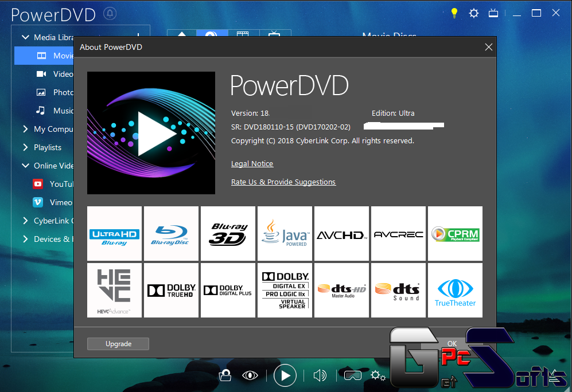Expand the Playlists node
This screenshot has height=392, width=572.
click(25, 147)
